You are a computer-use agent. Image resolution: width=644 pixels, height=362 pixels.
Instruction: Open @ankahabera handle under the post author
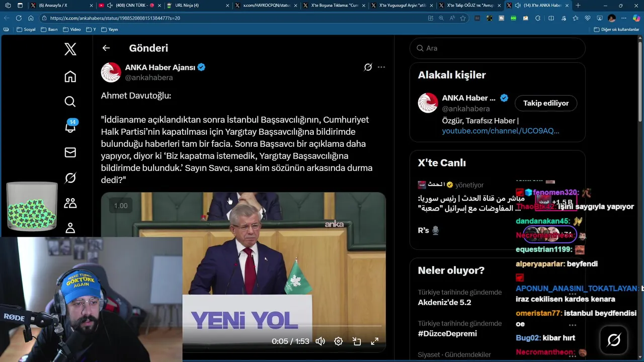pos(149,77)
